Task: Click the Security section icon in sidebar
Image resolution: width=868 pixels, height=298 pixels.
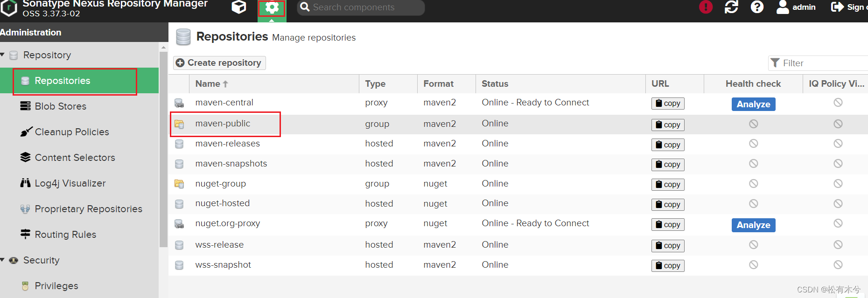Action: (x=14, y=260)
